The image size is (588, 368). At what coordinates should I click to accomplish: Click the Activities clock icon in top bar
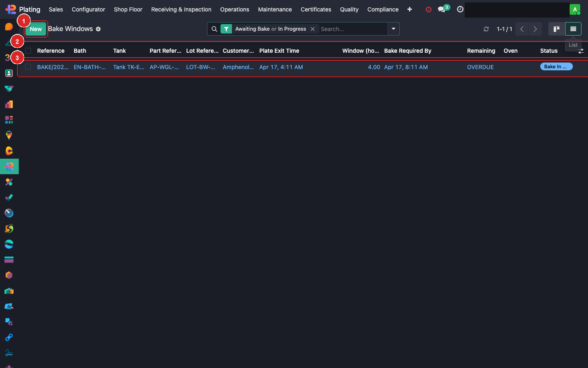pos(460,9)
